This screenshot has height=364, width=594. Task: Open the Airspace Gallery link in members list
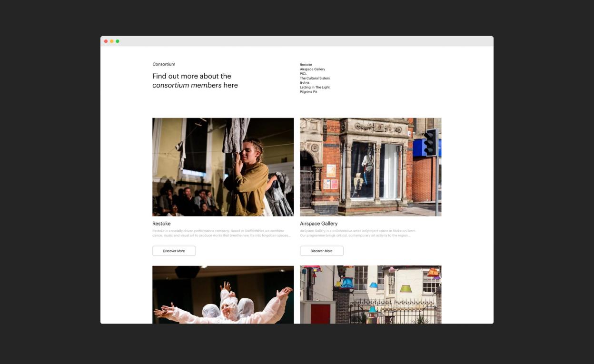click(x=312, y=69)
